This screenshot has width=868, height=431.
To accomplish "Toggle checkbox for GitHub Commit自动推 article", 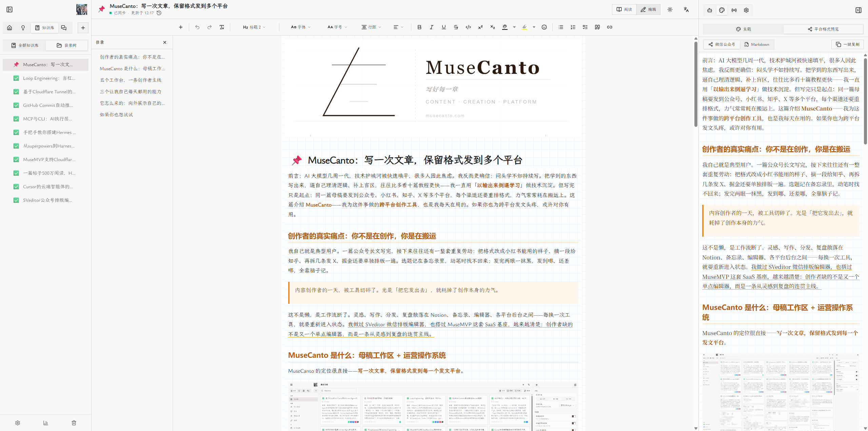I will (16, 105).
